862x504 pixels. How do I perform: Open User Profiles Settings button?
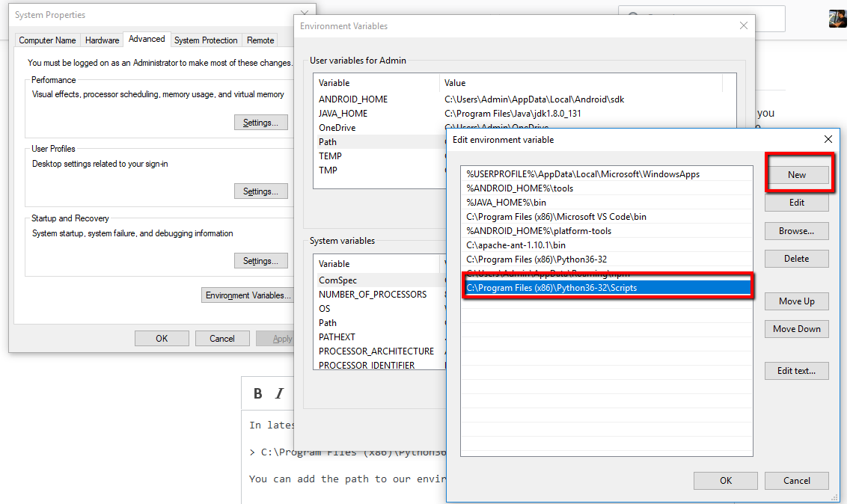coord(260,191)
